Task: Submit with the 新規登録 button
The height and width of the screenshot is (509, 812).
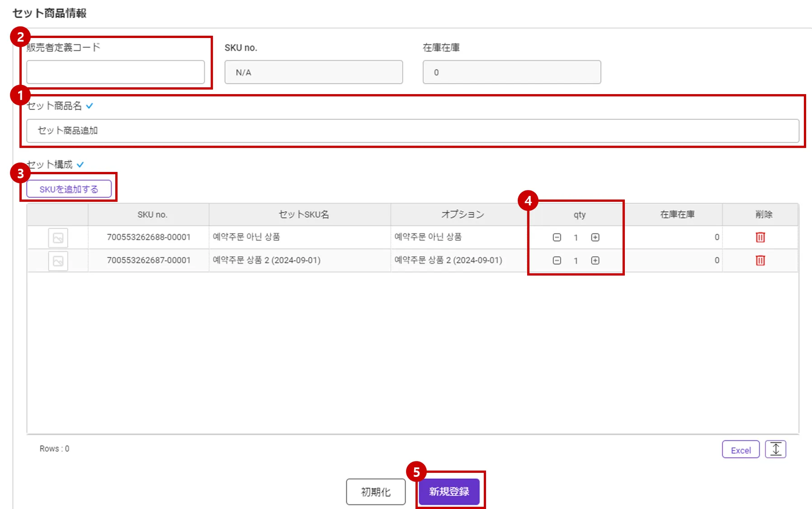Action: coord(449,491)
